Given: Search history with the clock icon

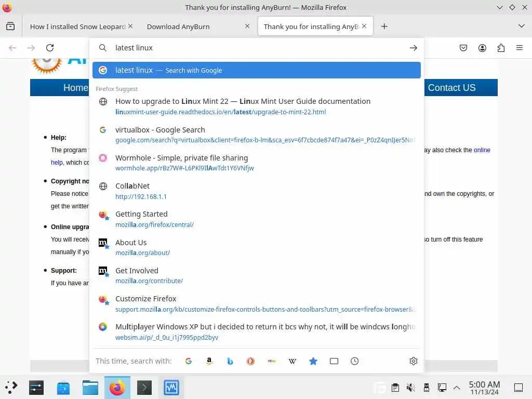Looking at the screenshot, I should pyautogui.click(x=354, y=361).
